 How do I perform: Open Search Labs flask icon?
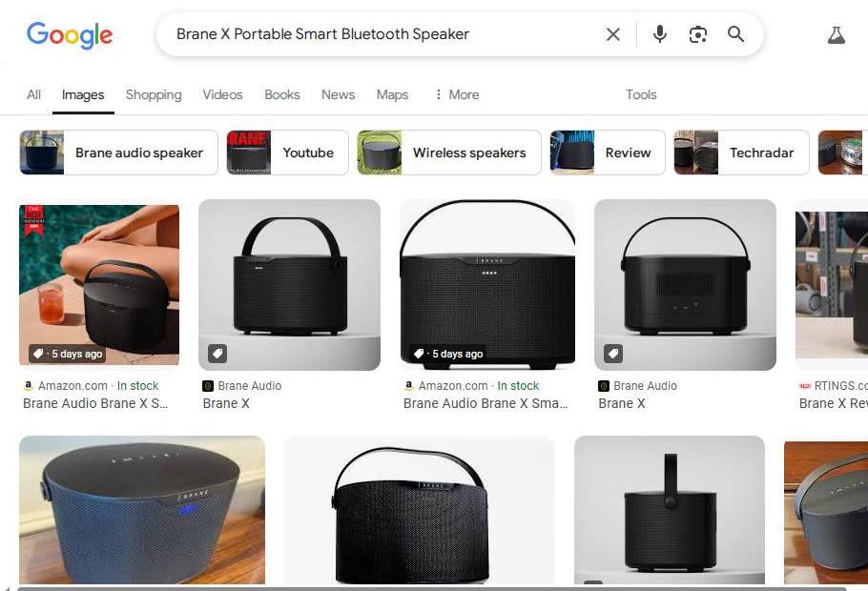[836, 35]
